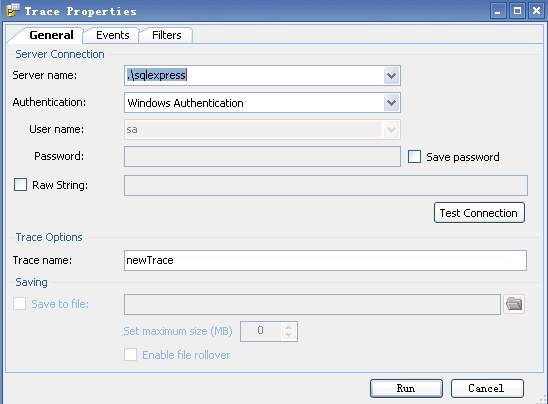Click the Run button
The image size is (548, 404).
406,388
